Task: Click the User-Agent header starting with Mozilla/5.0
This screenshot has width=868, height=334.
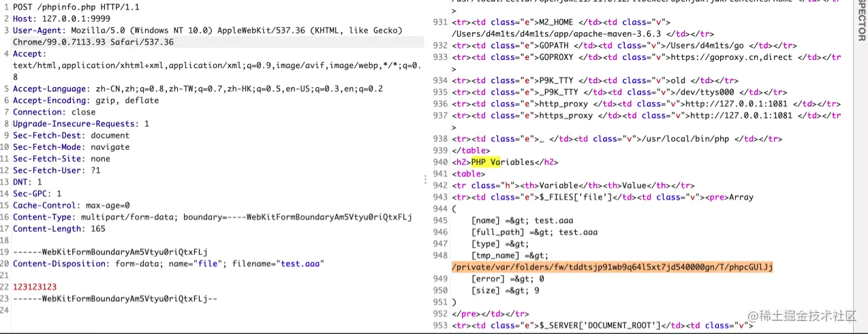Action: 207,31
